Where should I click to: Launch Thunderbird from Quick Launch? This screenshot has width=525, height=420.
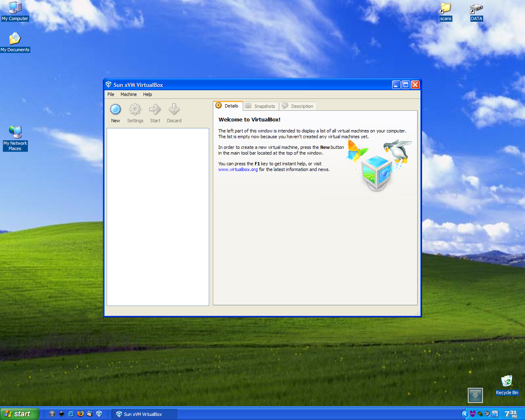pos(89,414)
